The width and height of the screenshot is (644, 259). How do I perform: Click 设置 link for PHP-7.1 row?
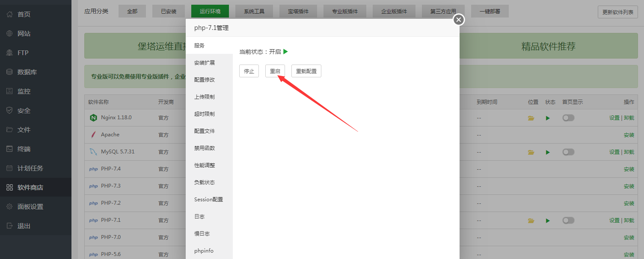pos(614,221)
